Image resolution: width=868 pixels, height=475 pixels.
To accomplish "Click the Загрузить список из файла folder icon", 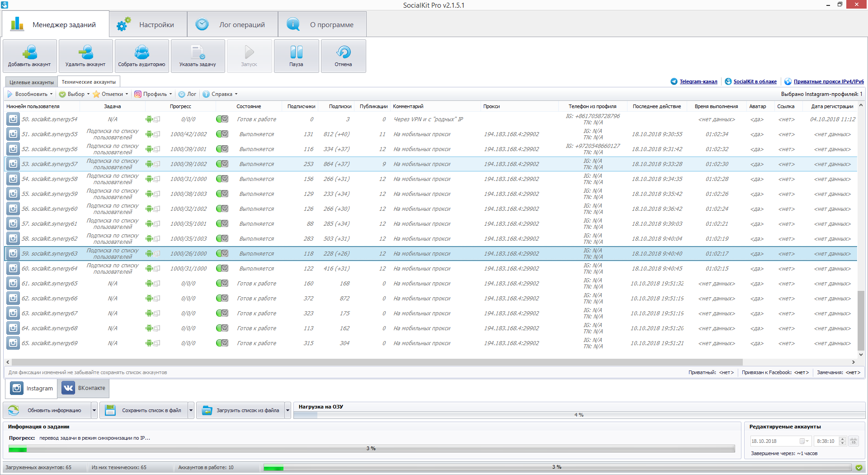I will click(x=207, y=410).
